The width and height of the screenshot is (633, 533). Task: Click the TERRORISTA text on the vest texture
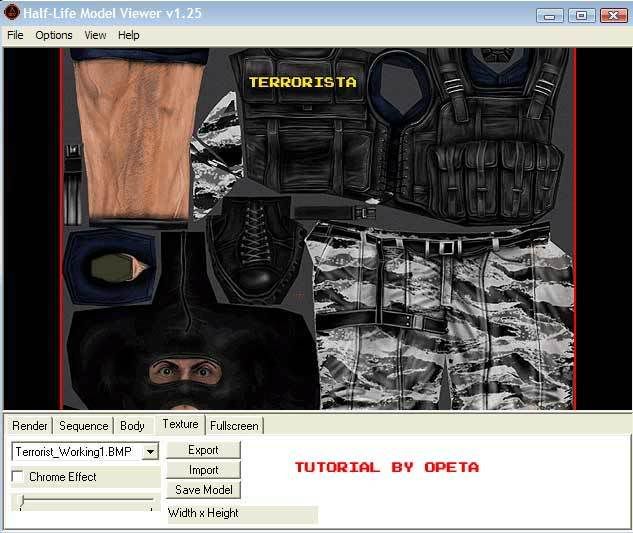point(303,82)
